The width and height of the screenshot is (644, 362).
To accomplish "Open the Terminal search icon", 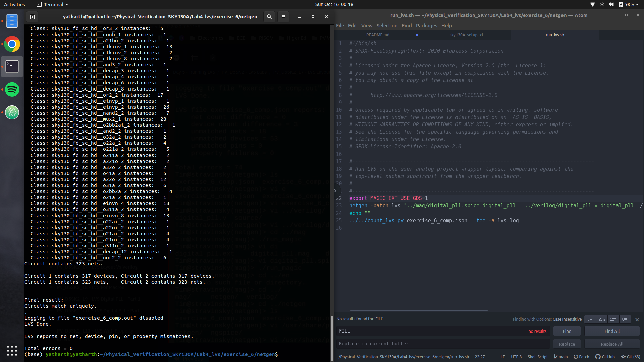I will (269, 17).
